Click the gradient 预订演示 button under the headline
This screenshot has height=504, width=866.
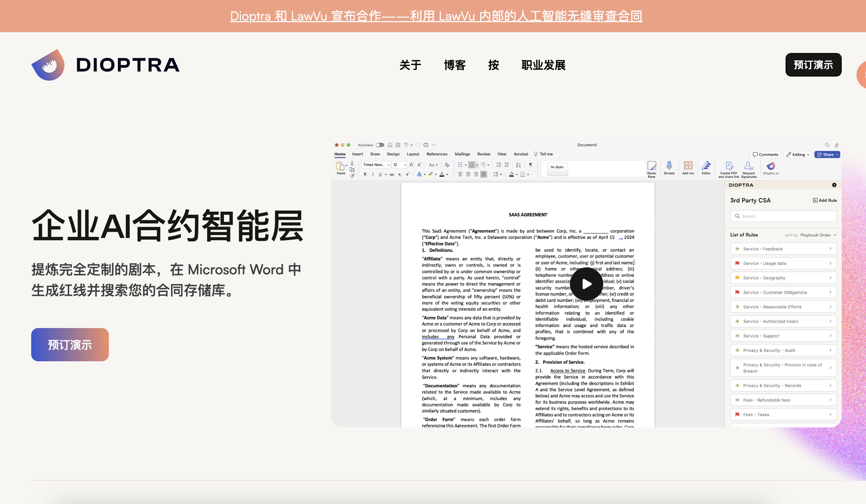point(70,345)
